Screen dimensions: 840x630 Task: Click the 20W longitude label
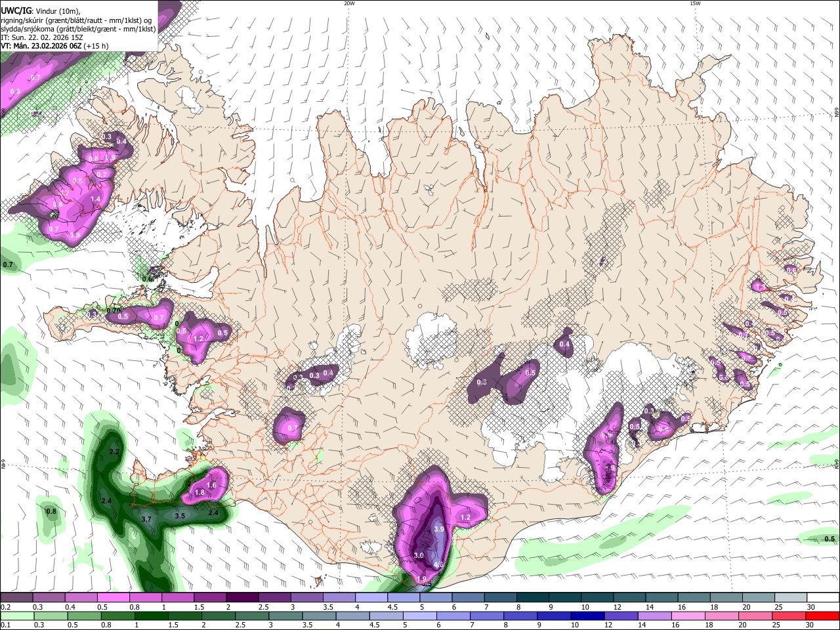pyautogui.click(x=349, y=3)
